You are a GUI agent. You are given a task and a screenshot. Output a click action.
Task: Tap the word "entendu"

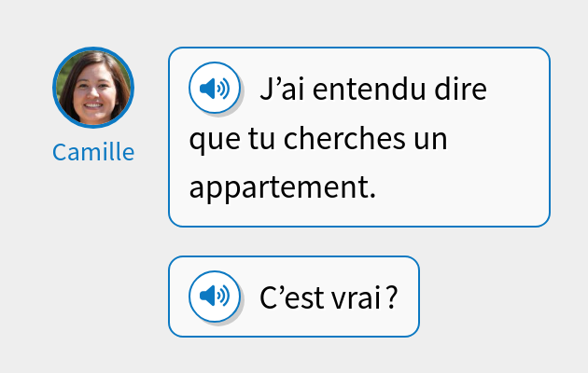[x=371, y=90]
